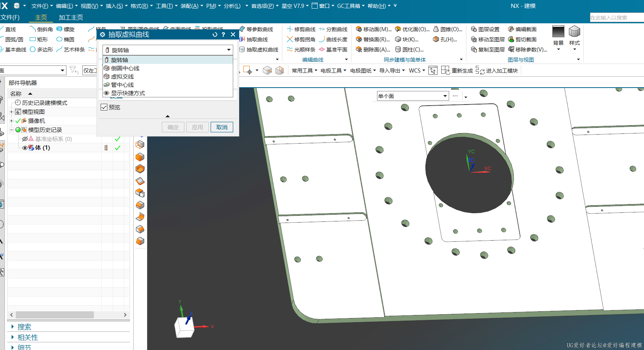Open 删除面 delete face command
The image size is (644, 350).
tap(373, 50)
